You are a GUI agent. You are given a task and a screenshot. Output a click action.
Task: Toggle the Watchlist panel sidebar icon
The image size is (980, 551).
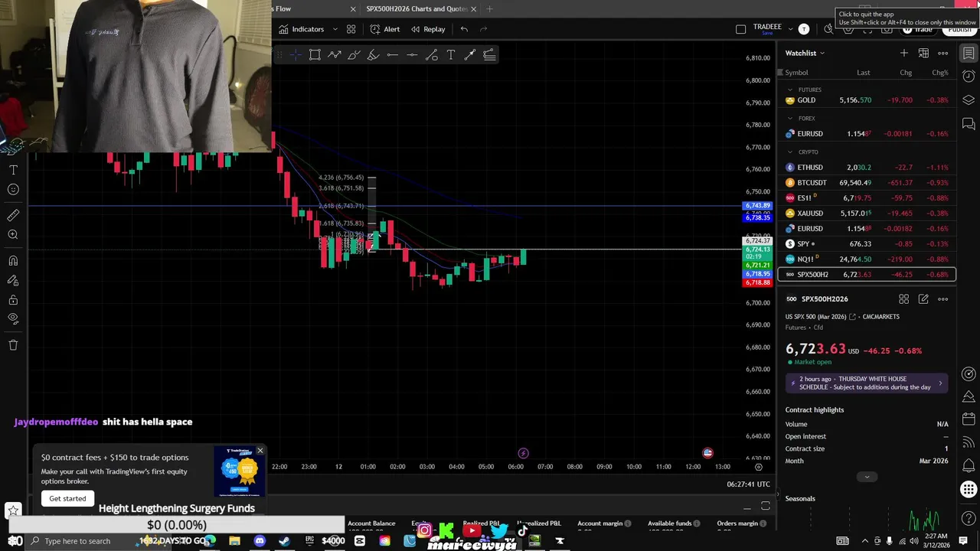click(x=969, y=53)
